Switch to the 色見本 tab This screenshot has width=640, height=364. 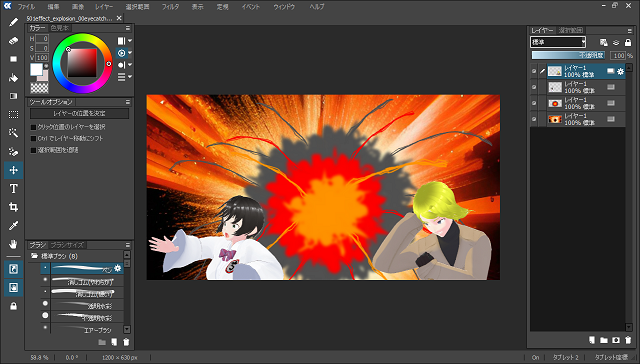pyautogui.click(x=60, y=28)
